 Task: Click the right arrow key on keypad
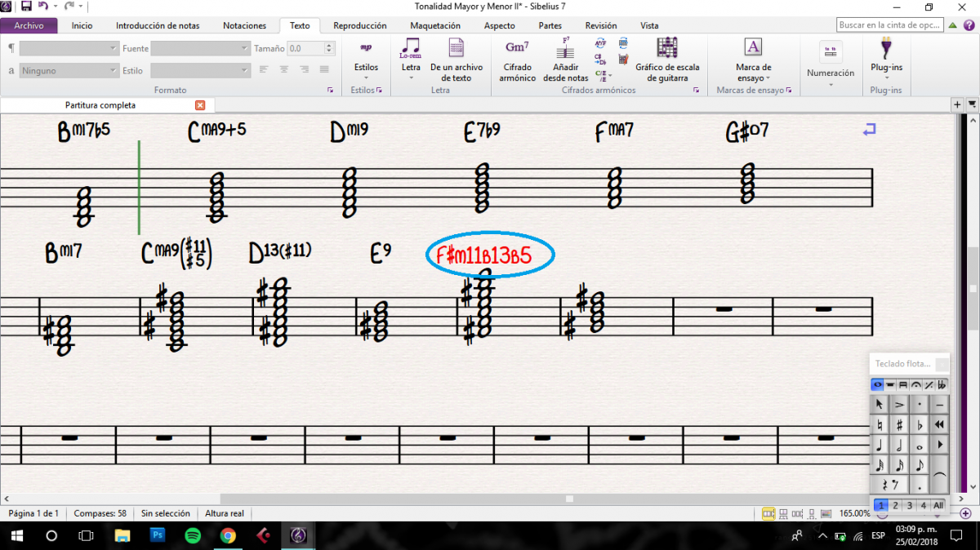tap(940, 446)
